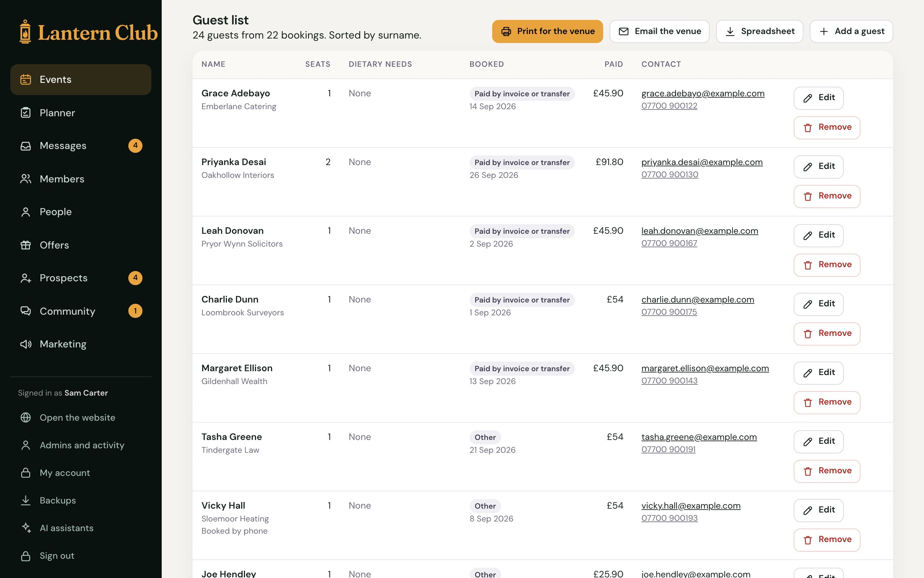Click the Community badge showing 1
The height and width of the screenshot is (578, 924).
(x=135, y=311)
